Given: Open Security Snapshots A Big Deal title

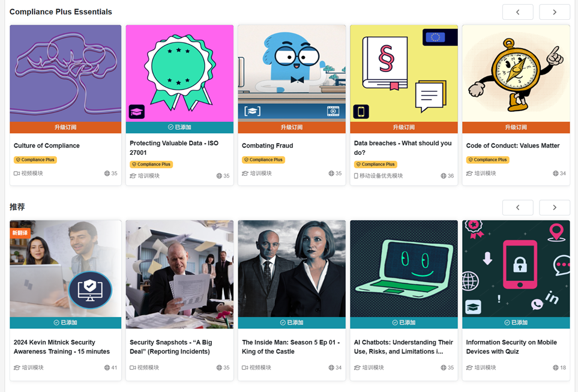Looking at the screenshot, I should tap(170, 347).
